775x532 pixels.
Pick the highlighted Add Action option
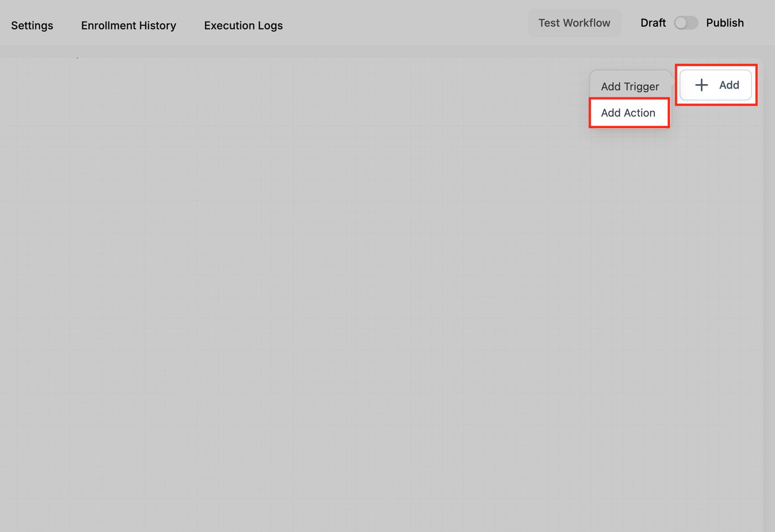[629, 113]
